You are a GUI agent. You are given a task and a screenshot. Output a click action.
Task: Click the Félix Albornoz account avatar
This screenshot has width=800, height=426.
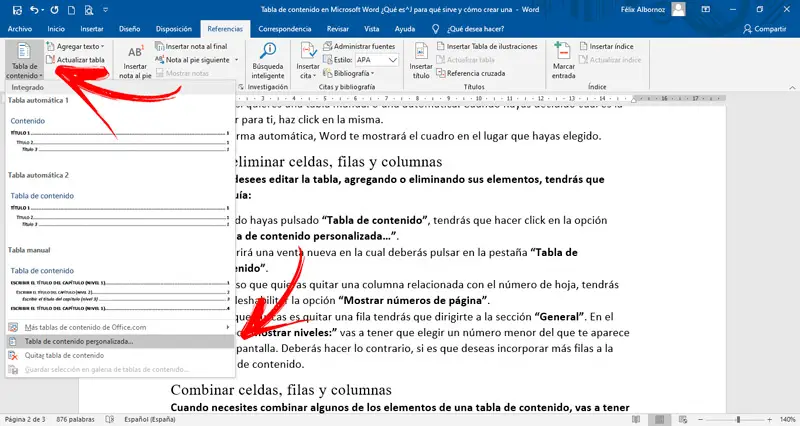(x=679, y=9)
